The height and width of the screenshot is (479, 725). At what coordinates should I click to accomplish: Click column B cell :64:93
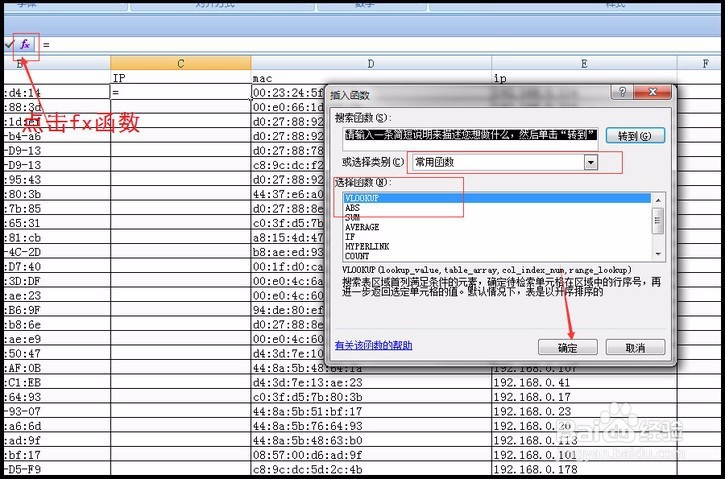(57, 397)
